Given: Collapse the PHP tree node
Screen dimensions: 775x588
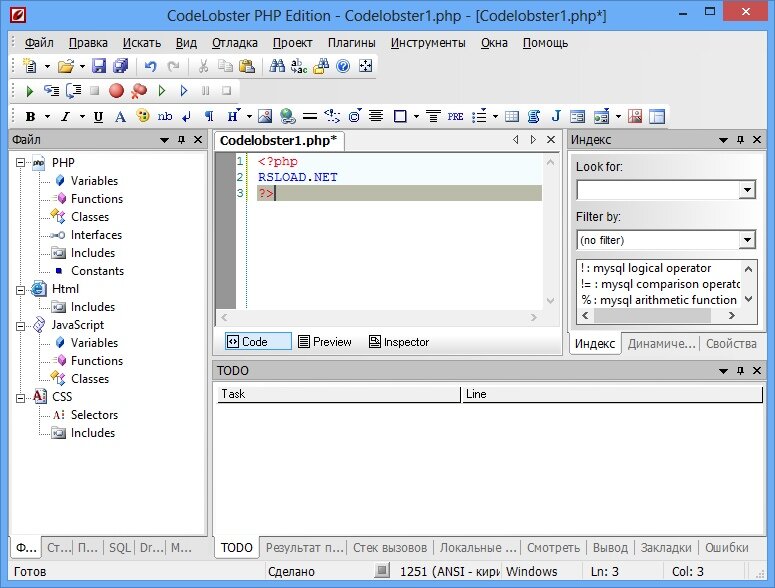Looking at the screenshot, I should 20,163.
